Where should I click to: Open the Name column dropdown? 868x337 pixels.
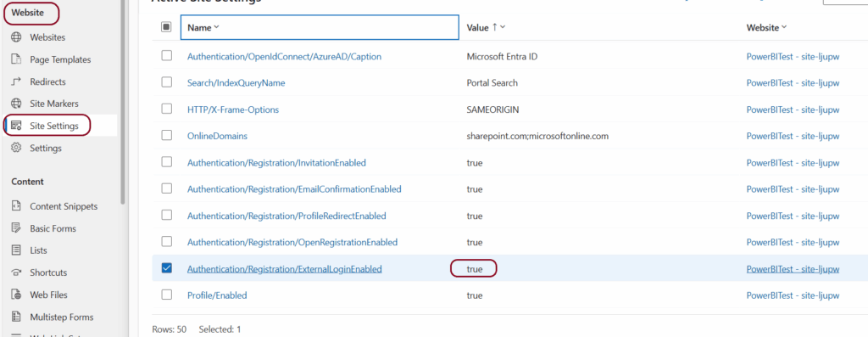216,27
